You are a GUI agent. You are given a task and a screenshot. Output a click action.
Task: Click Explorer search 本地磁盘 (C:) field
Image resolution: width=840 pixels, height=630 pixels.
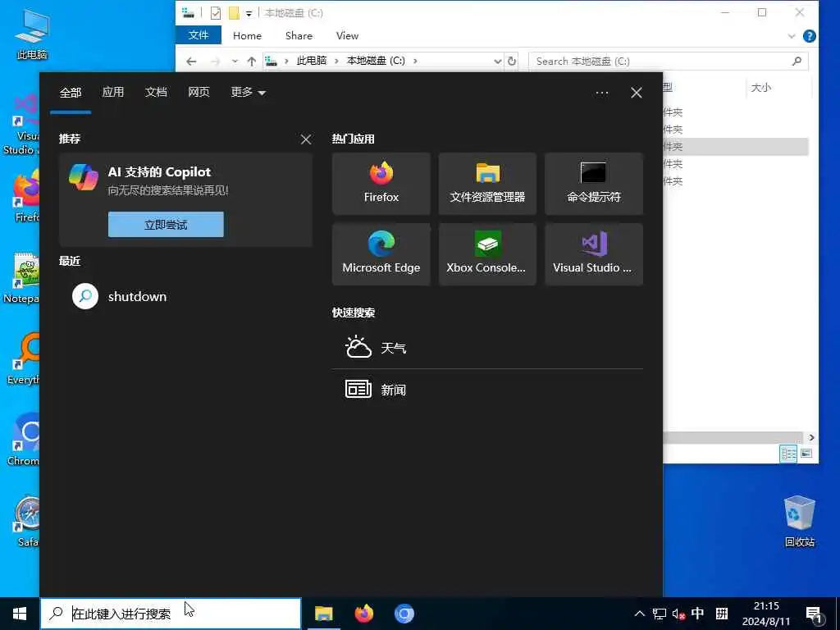(669, 61)
